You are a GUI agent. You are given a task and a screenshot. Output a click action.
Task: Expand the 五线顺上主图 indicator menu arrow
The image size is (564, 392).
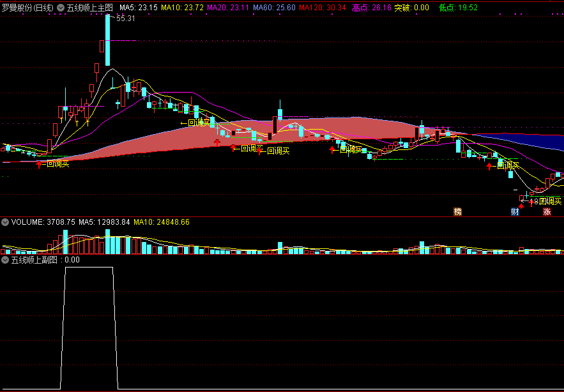coord(61,8)
